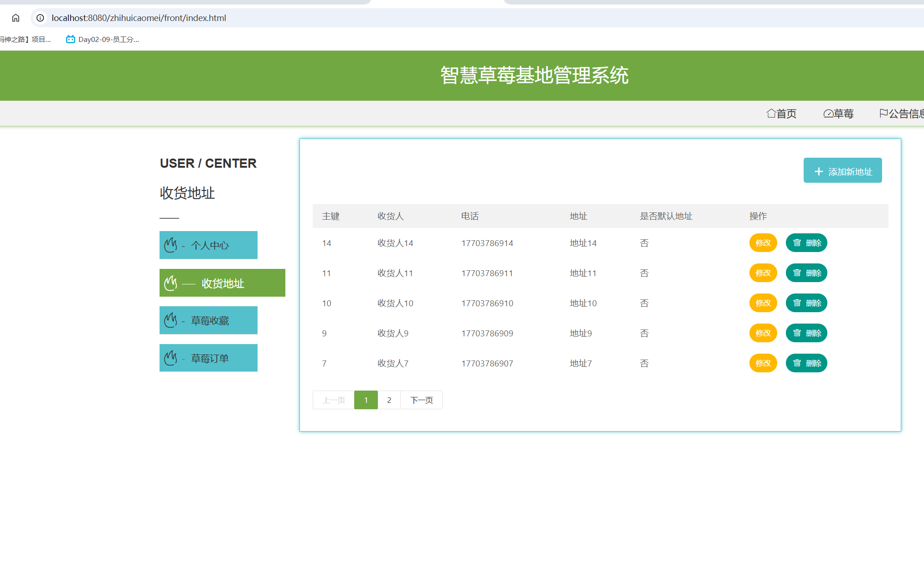Click trash icon in row 收货人10
The height and width of the screenshot is (587, 924).
click(797, 303)
